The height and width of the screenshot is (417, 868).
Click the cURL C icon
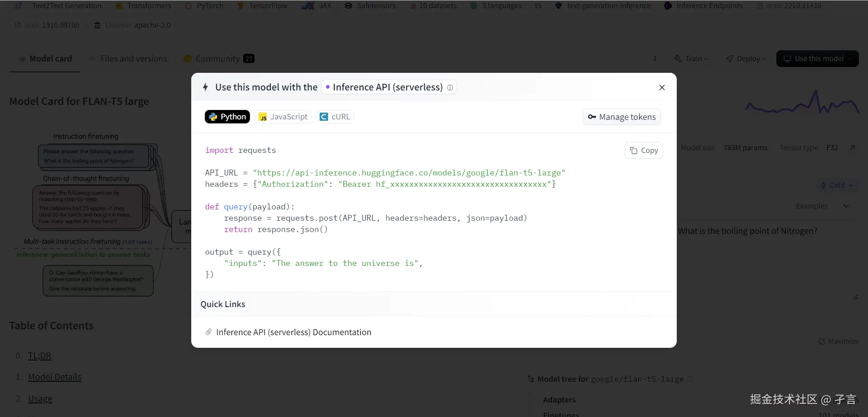tap(324, 117)
